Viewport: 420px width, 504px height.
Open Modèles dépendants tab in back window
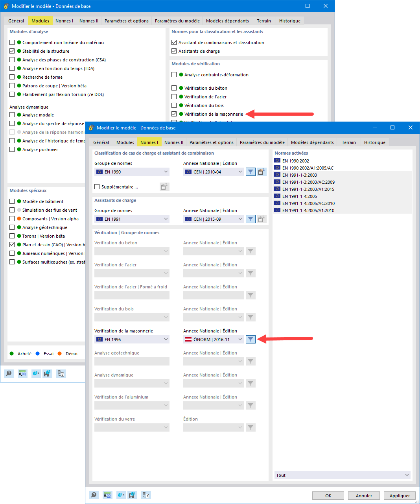[x=227, y=21]
